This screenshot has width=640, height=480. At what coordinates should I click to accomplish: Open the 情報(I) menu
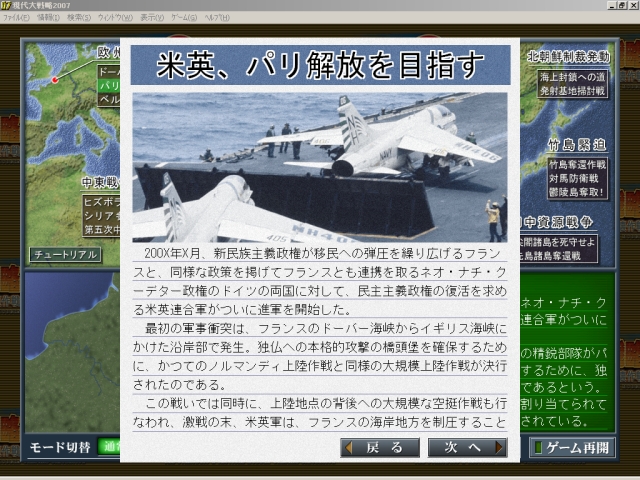(x=48, y=18)
